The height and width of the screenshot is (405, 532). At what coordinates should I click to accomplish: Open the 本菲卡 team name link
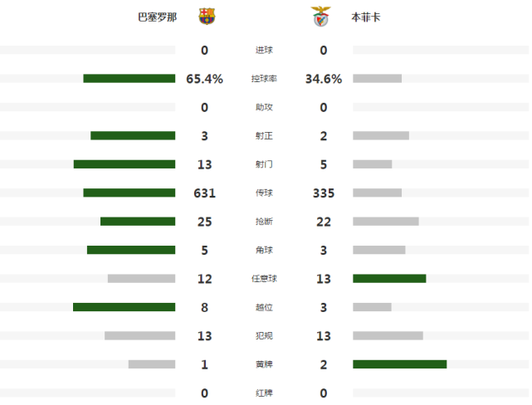[366, 17]
